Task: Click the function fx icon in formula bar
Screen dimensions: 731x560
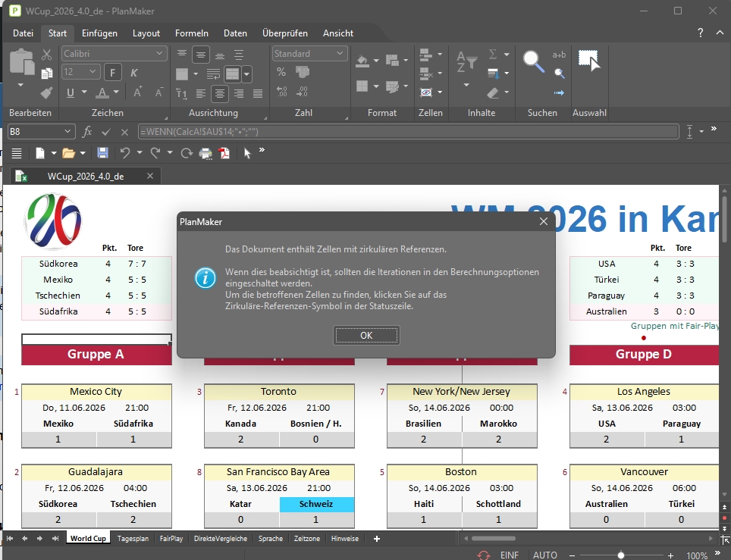Action: 87,131
